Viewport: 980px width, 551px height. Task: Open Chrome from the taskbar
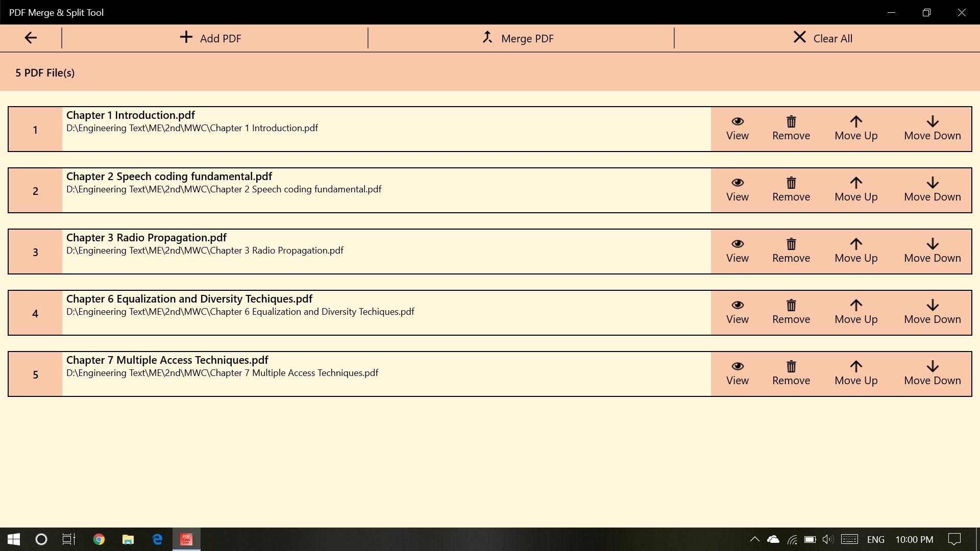click(99, 539)
